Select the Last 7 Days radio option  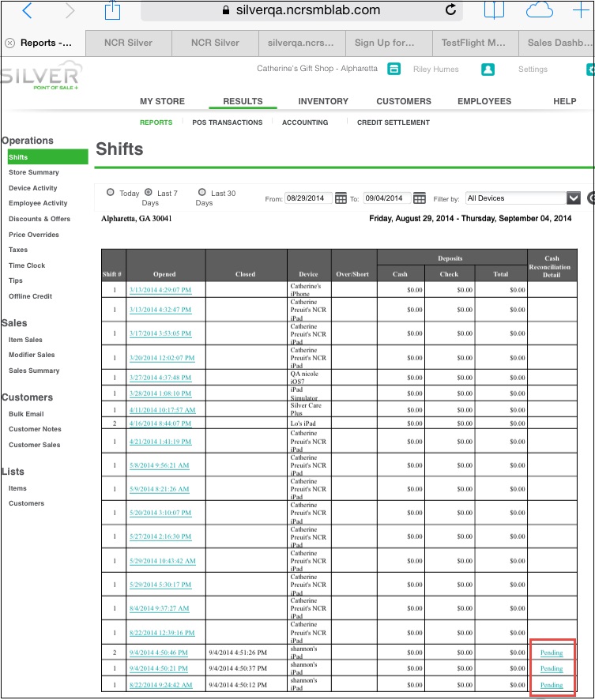(x=149, y=193)
